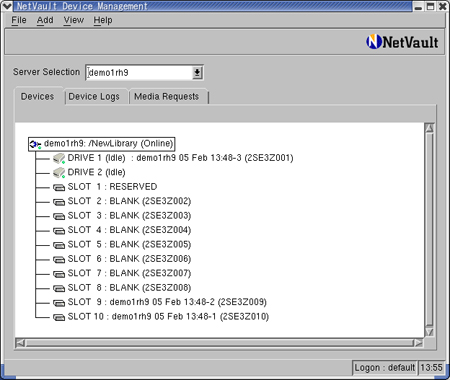Screen dimensions: 450x380
Task: Open the window menu icon in title bar
Action: click(x=7, y=6)
